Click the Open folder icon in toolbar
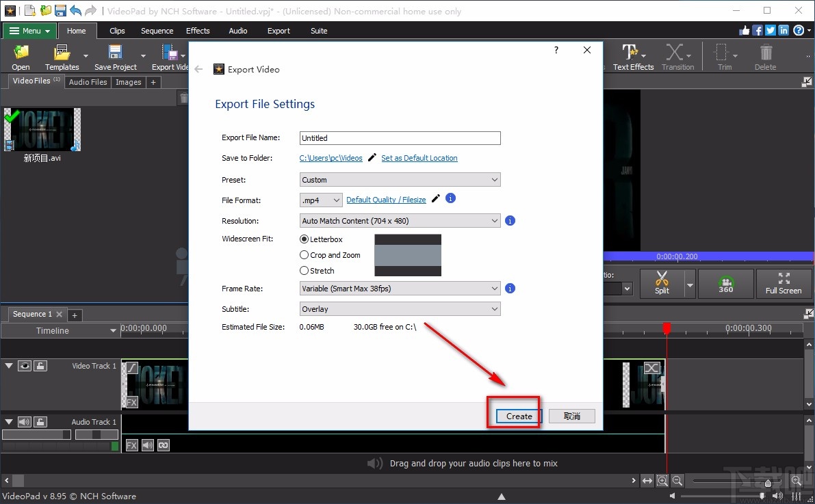This screenshot has width=815, height=504. pos(21,57)
